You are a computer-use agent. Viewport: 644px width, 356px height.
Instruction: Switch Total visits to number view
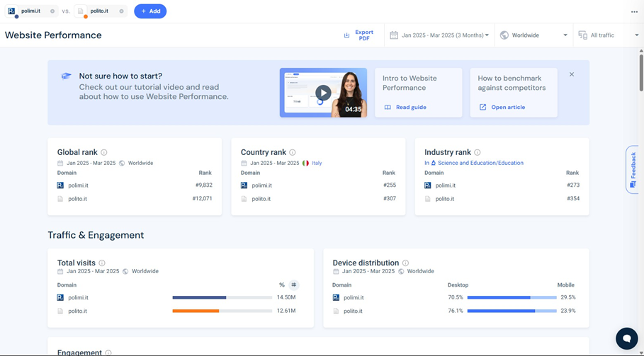click(x=293, y=285)
